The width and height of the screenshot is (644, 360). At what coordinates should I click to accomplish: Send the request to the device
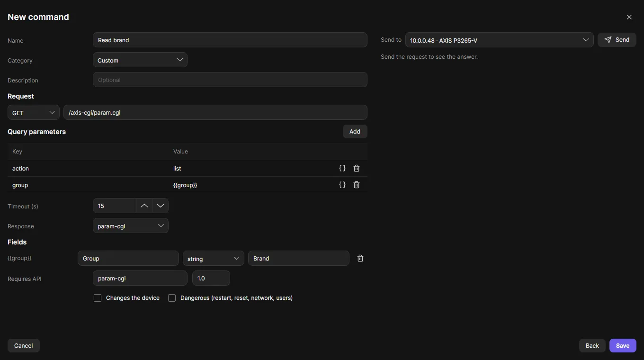[x=617, y=40]
